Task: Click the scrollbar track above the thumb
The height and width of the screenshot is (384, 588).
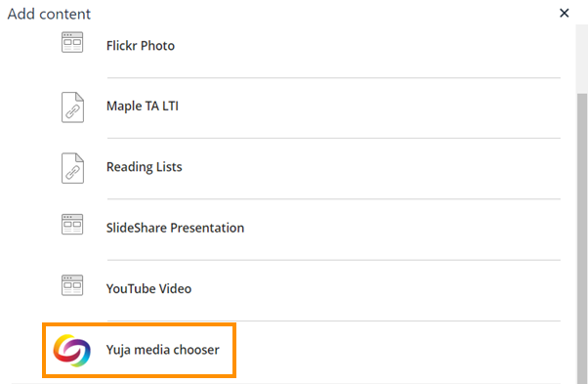Action: click(582, 60)
